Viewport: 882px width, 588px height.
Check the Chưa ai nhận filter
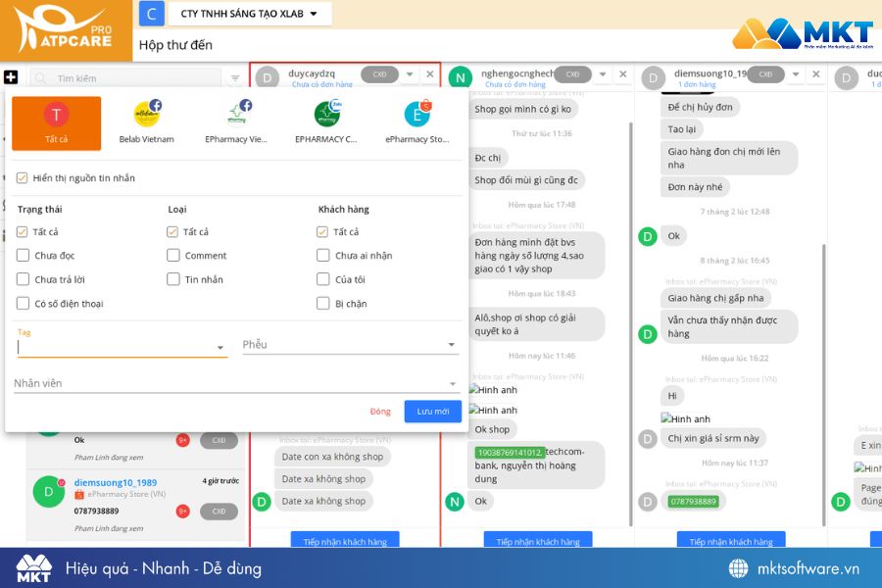click(x=322, y=256)
